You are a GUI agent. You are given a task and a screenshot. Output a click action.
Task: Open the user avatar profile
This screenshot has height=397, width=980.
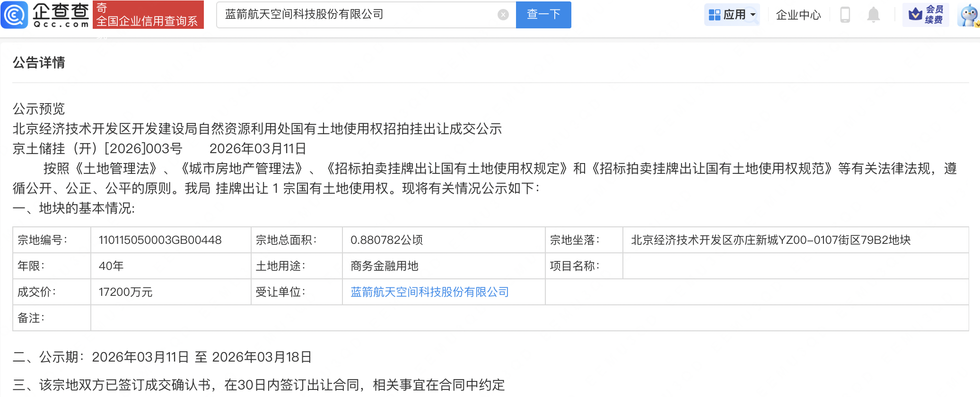968,15
